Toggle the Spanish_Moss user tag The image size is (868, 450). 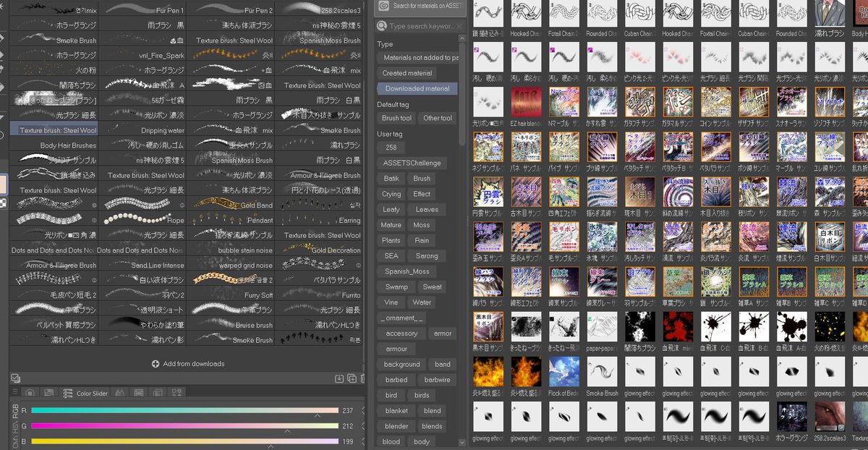point(407,271)
